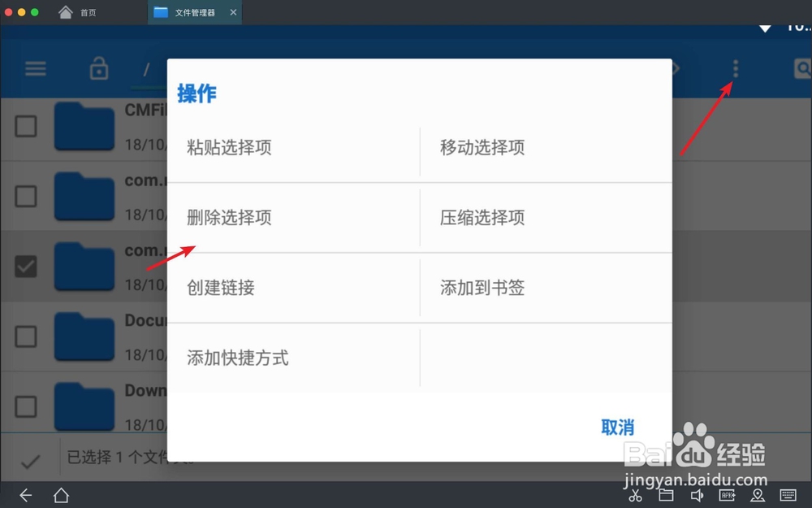The width and height of the screenshot is (812, 508).
Task: Click 取消 to dismiss the dialog
Action: click(x=618, y=427)
